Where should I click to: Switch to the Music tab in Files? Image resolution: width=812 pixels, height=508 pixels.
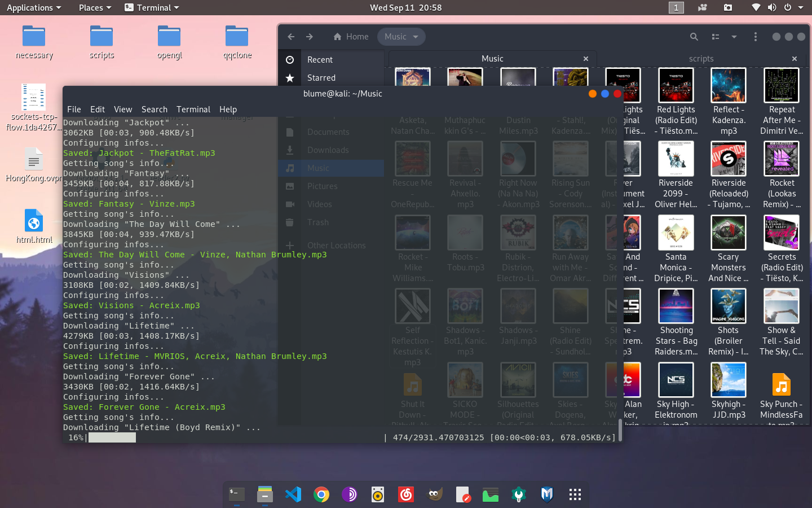[x=492, y=59]
